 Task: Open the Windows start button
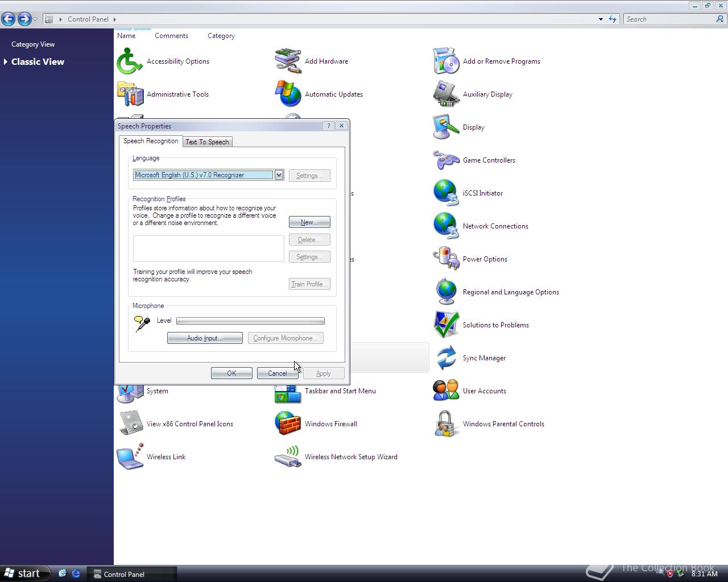coord(25,573)
